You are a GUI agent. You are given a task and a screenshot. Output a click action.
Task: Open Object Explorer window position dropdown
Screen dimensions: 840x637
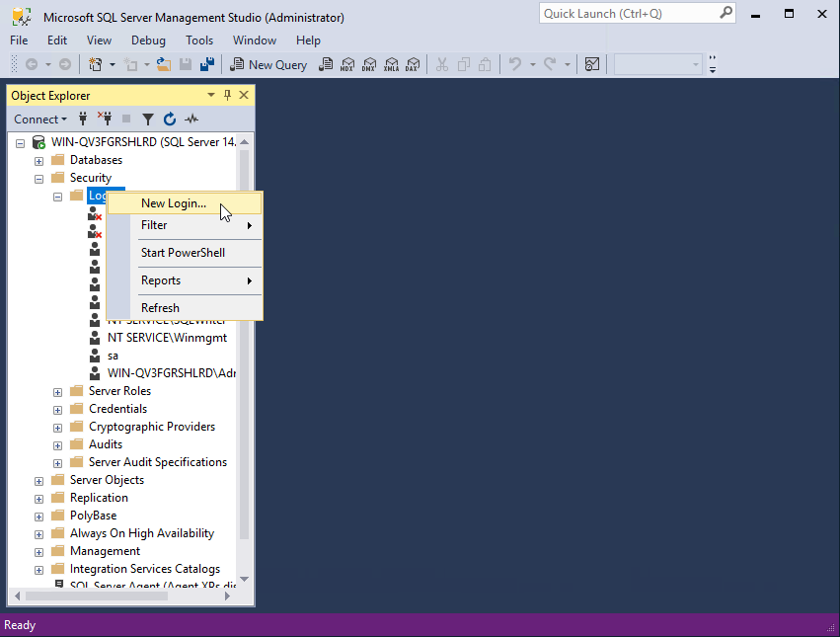(211, 96)
